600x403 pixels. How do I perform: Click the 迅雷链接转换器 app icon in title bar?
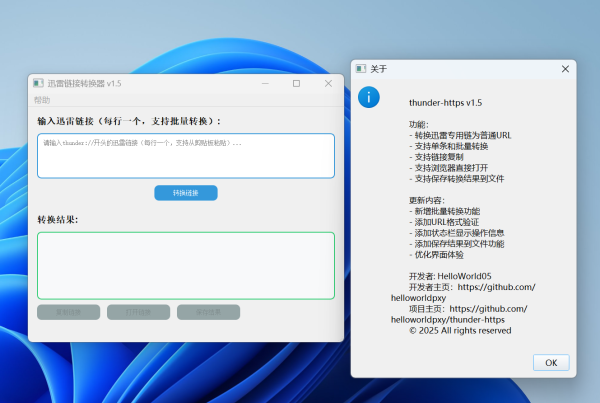[38, 83]
